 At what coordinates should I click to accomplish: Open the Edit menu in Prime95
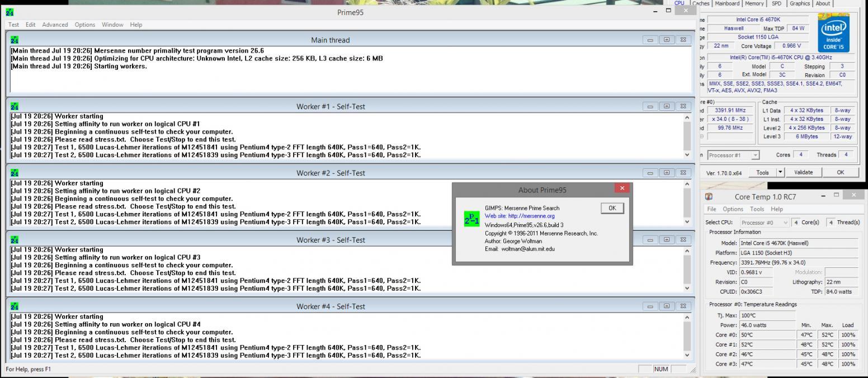click(31, 25)
